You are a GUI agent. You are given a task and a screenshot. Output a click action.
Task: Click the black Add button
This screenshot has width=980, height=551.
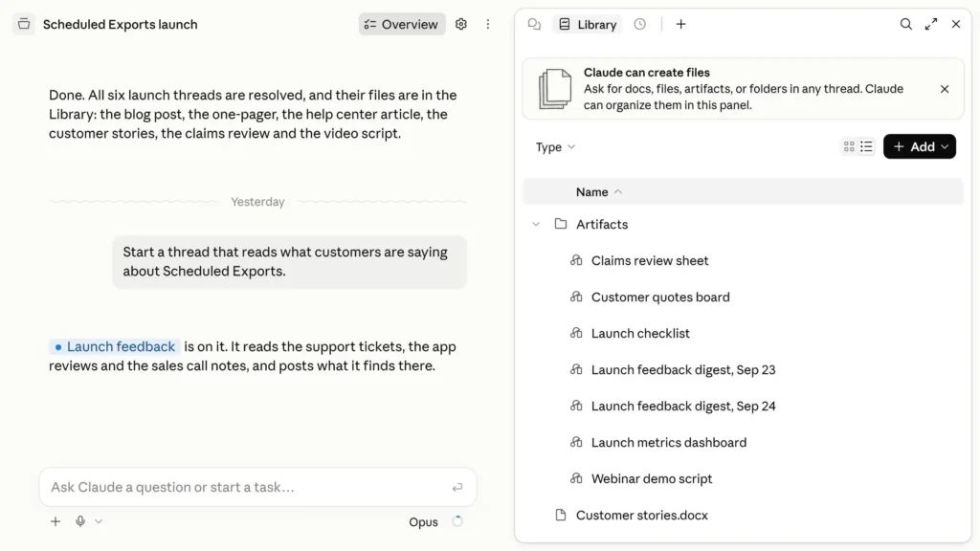[x=920, y=146]
